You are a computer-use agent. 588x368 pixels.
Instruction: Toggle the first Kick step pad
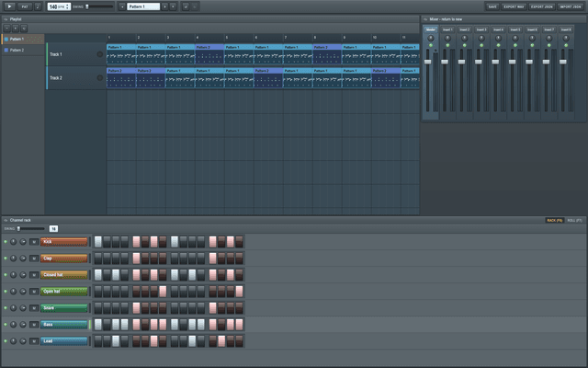[x=98, y=242]
